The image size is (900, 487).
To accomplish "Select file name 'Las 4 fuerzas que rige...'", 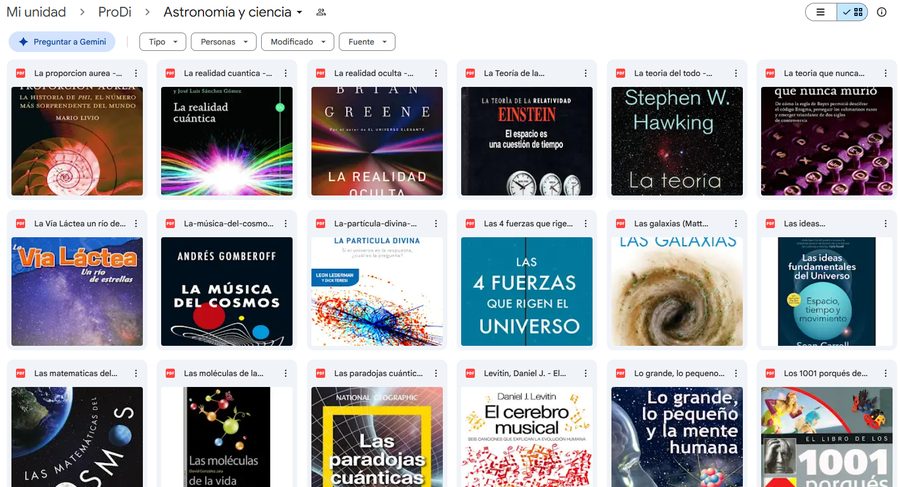I will pyautogui.click(x=528, y=223).
